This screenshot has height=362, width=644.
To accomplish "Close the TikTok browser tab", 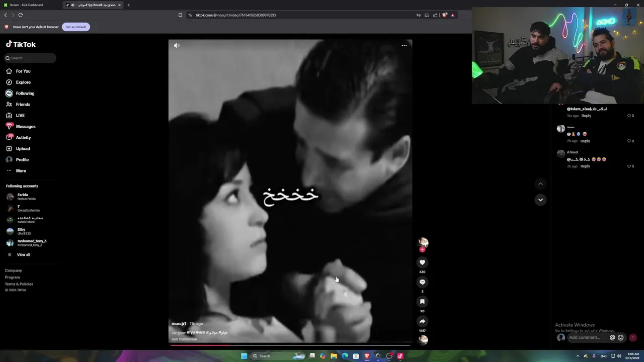I will click(x=119, y=5).
